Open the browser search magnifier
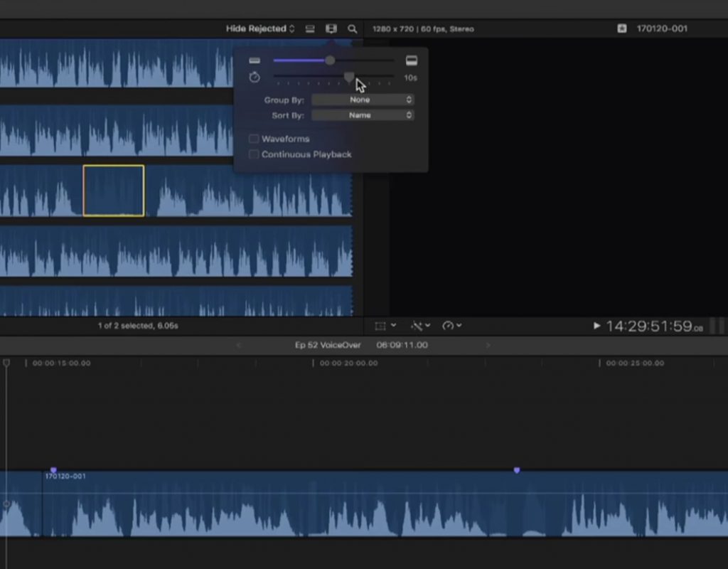This screenshot has width=728, height=569. click(353, 28)
